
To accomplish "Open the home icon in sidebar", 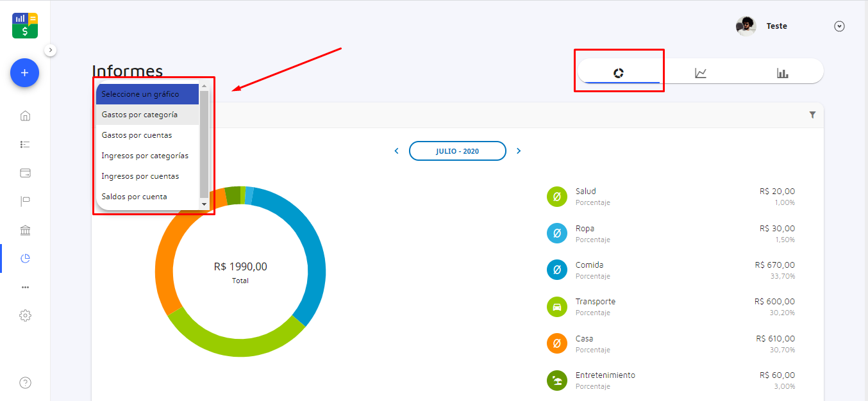I will [x=25, y=116].
